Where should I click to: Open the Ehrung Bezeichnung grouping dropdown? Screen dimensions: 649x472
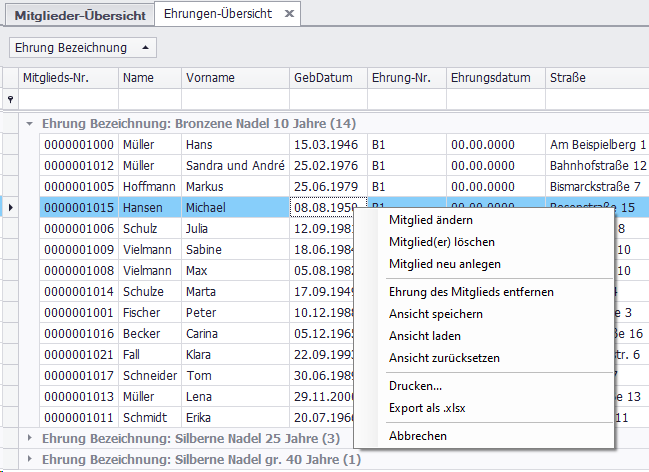pyautogui.click(x=83, y=47)
